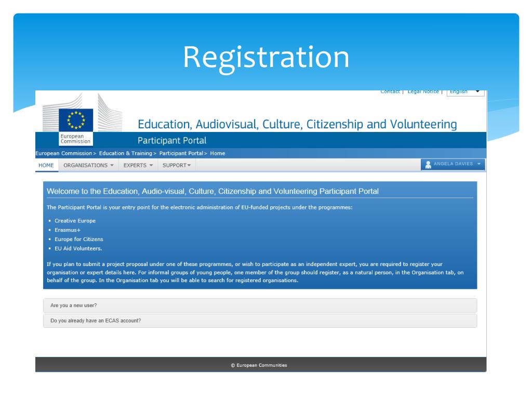Viewport: 532px width, 399px height.
Task: Expand the 'Are you a new user?' section
Action: 260,305
